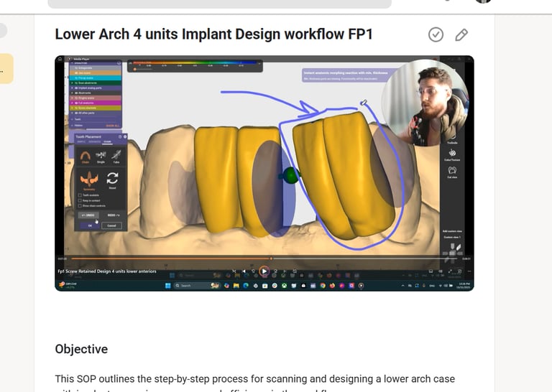The width and height of the screenshot is (552, 392).
Task: Switch to the Simple tab in Tooth Placement
Action: pos(81,141)
